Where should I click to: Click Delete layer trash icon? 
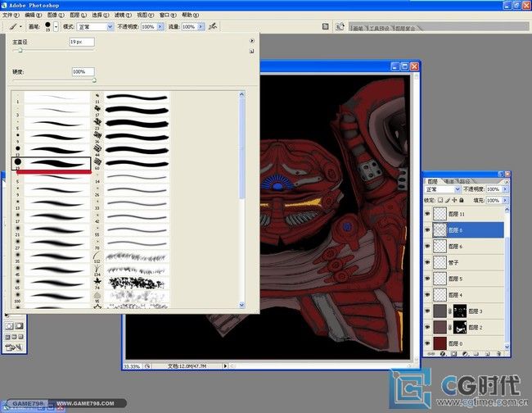pos(498,354)
